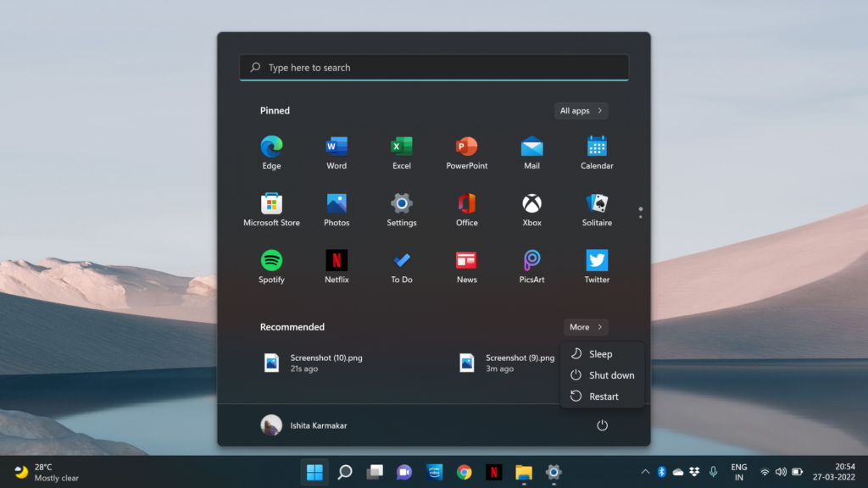Open the Twitter app
Image resolution: width=868 pixels, height=488 pixels.
[x=597, y=267]
